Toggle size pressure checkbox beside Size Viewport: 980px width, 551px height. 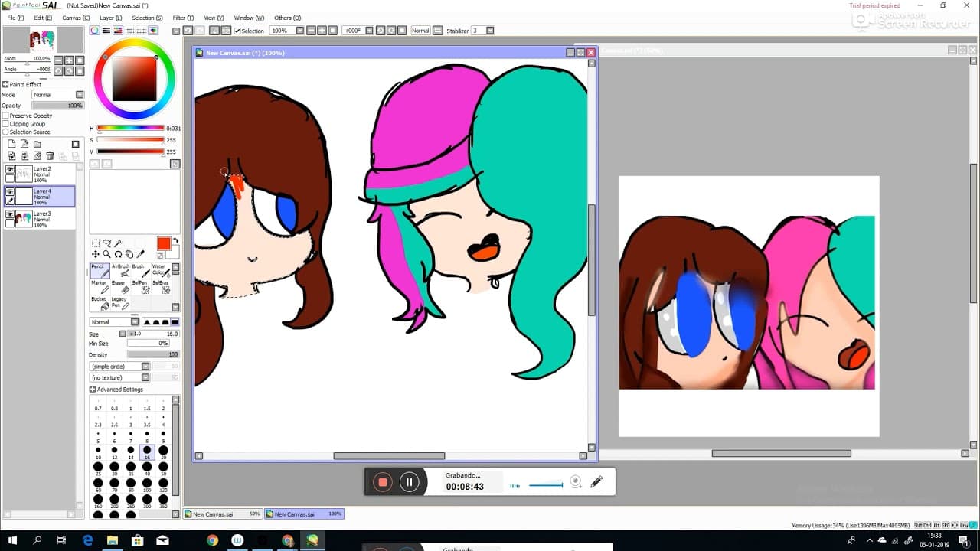(x=122, y=334)
